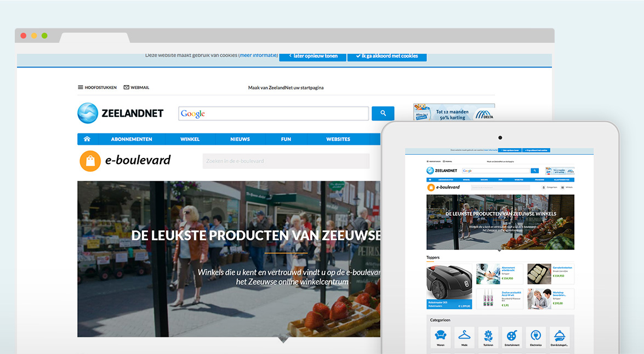Click "later opnieuw tonen" cookie button

point(313,57)
